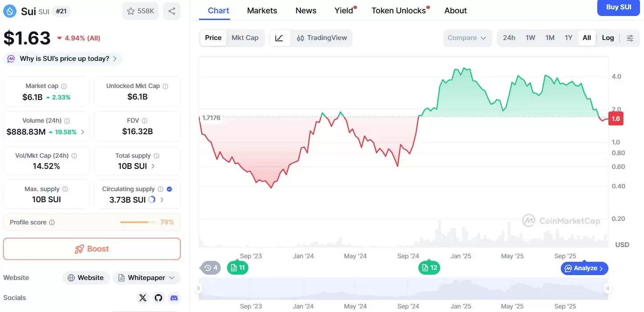Toggle the Price view on the chart
Viewport: 644px width, 312px height.
pos(213,38)
